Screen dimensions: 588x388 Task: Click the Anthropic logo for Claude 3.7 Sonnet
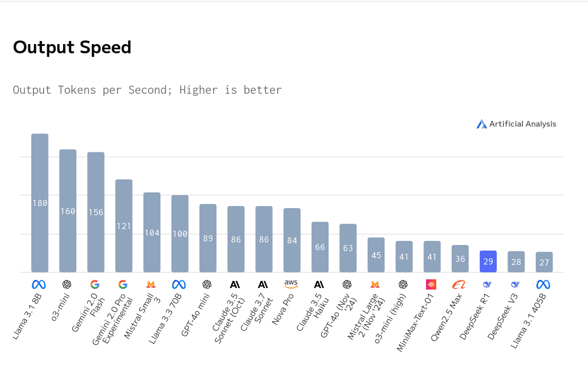pos(263,284)
